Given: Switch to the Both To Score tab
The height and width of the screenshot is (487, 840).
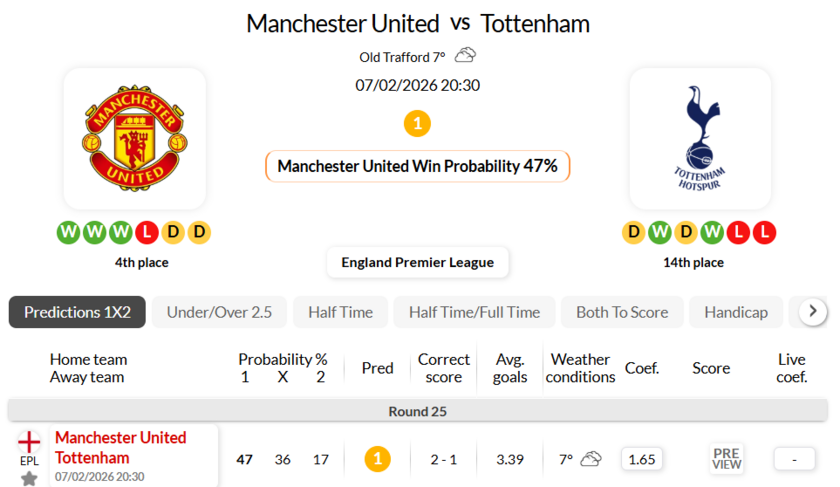Looking at the screenshot, I should 622,312.
